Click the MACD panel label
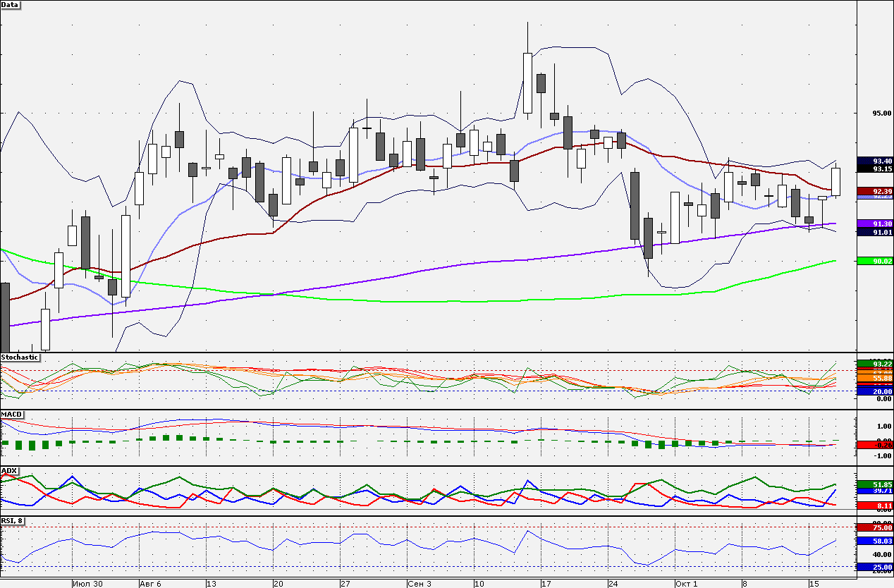894x588 pixels. coord(13,414)
